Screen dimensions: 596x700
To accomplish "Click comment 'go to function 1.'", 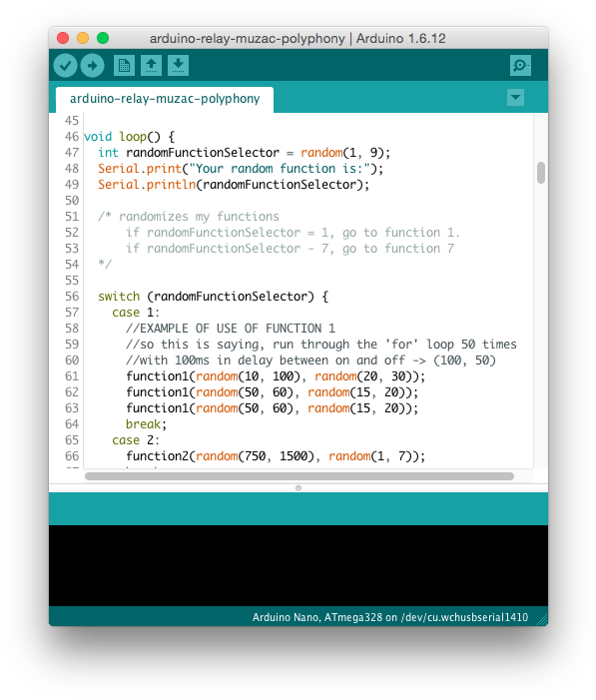I will click(401, 233).
